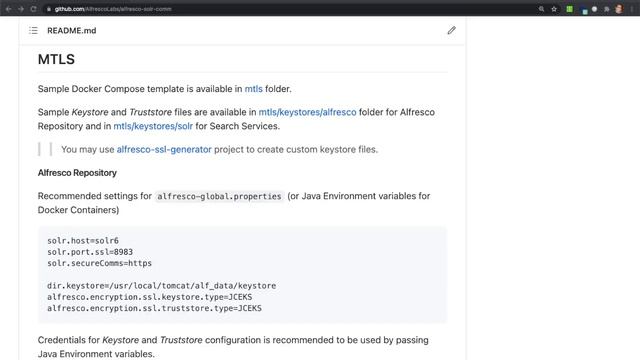Bookmark this page with the star icon
640x360 pixels.
point(554,9)
